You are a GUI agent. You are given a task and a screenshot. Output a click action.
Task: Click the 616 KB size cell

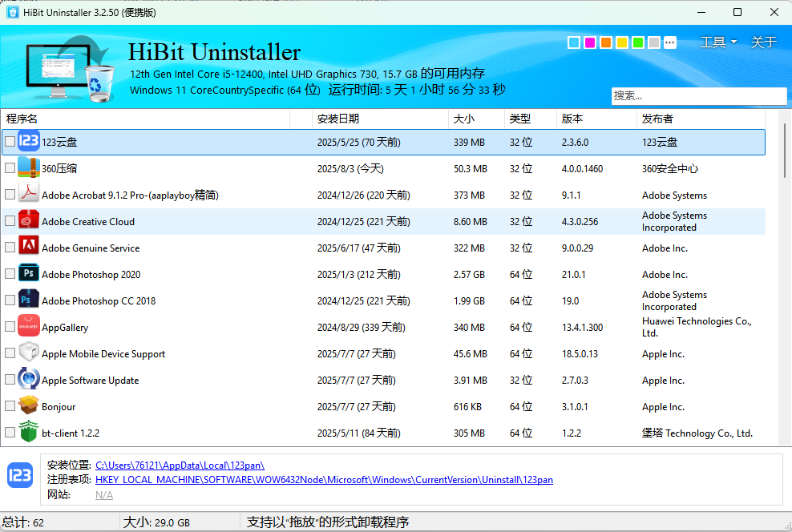click(x=467, y=407)
